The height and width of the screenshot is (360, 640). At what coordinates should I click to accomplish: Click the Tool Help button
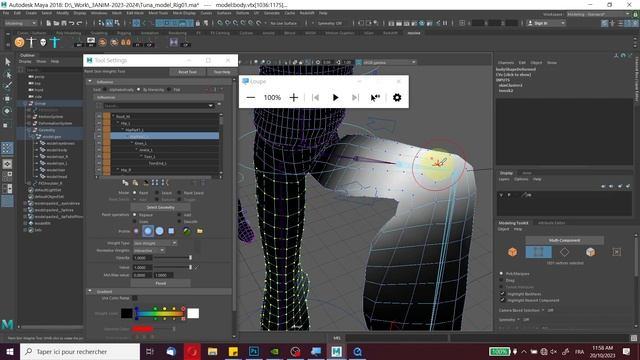click(222, 72)
